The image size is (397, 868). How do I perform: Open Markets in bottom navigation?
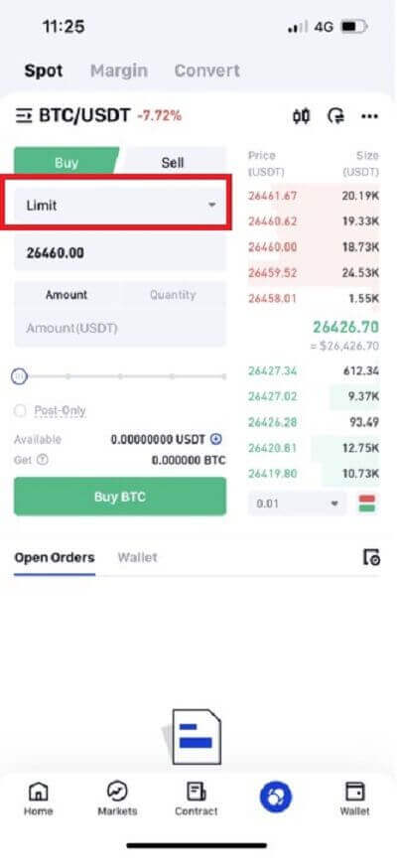pyautogui.click(x=117, y=798)
